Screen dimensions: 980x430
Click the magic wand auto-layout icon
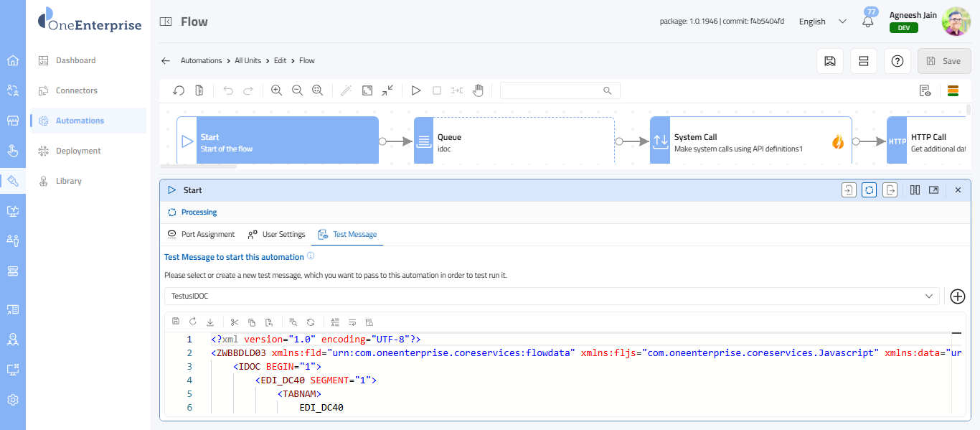tap(346, 90)
